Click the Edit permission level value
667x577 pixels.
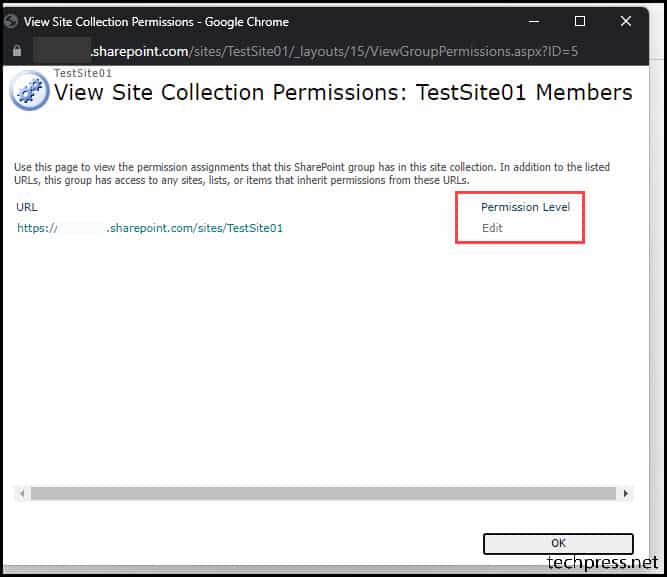[x=492, y=228]
